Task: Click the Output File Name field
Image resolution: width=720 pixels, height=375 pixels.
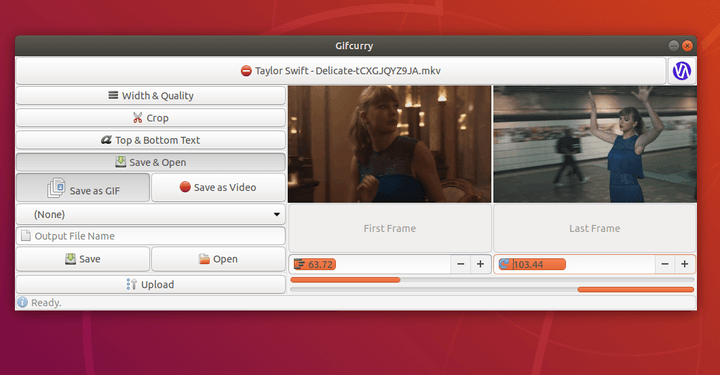Action: click(x=151, y=236)
